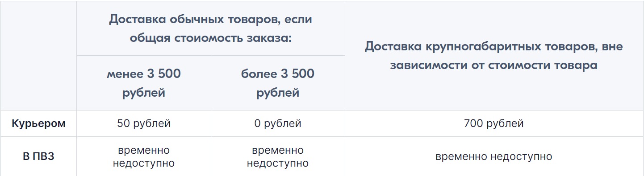Viewport: 644px width, 176px height.
Task: Click the "более 3 500 рублей" column header
Action: point(278,83)
